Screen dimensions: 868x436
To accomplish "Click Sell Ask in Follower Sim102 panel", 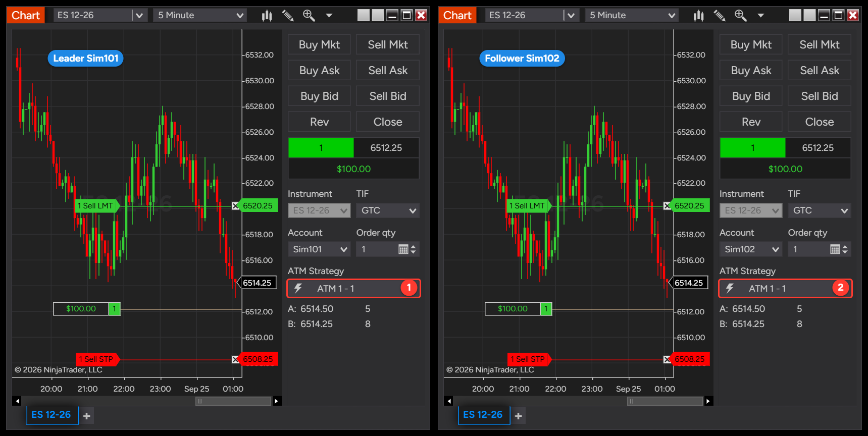I will point(820,71).
